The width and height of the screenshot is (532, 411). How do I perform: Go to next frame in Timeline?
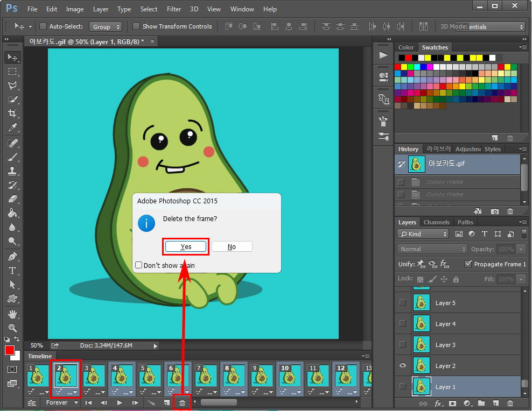135,402
